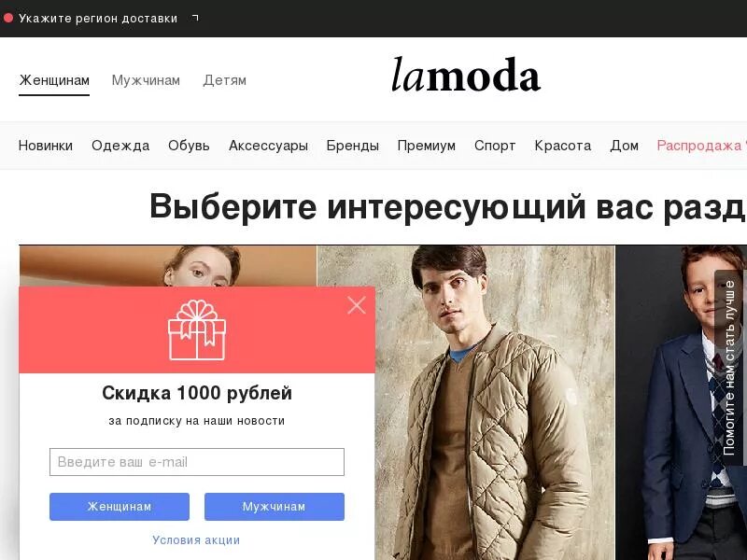The height and width of the screenshot is (560, 747).
Task: Go to Аксессуары category
Action: [x=268, y=146]
